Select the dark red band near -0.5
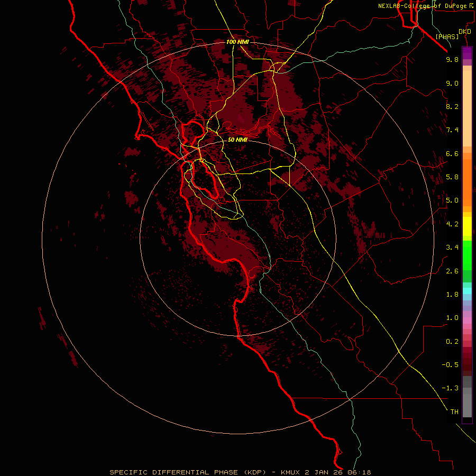The width and height of the screenshot is (476, 476). (467, 364)
